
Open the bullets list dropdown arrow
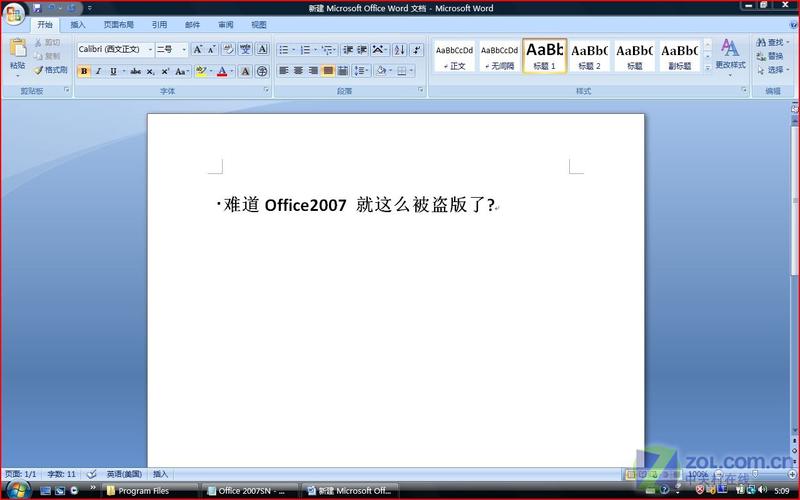tap(294, 49)
